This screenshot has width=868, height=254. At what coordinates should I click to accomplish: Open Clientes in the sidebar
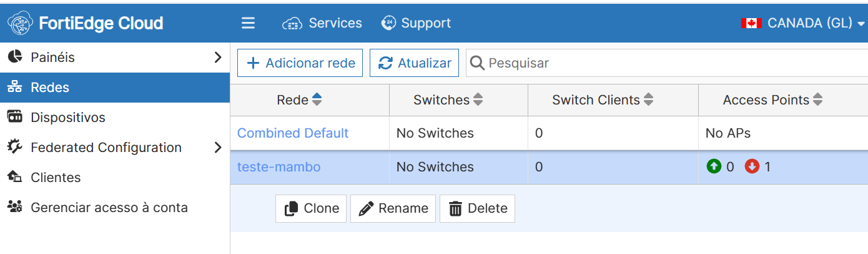click(56, 178)
